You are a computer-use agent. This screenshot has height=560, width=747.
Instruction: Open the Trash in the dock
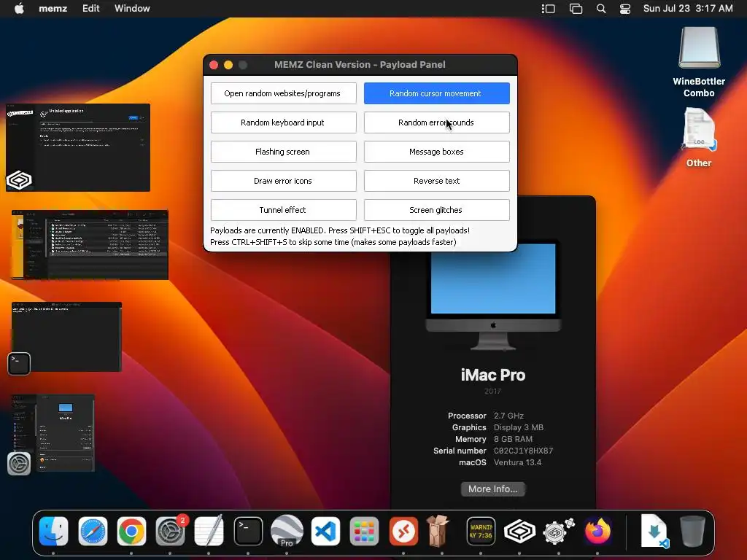(693, 531)
